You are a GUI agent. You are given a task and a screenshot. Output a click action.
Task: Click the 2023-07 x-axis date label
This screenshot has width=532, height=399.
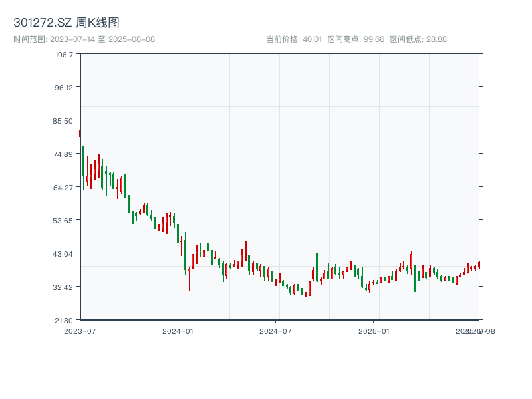pyautogui.click(x=80, y=331)
